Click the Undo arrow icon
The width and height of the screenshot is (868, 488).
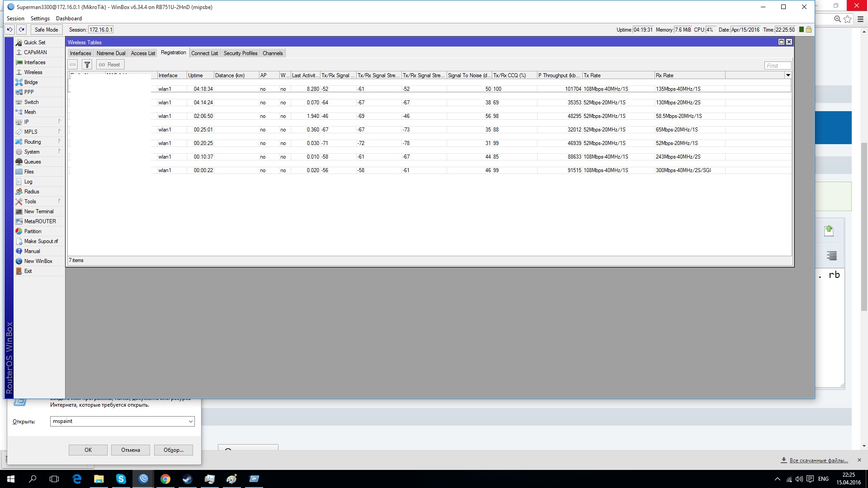[x=9, y=30]
